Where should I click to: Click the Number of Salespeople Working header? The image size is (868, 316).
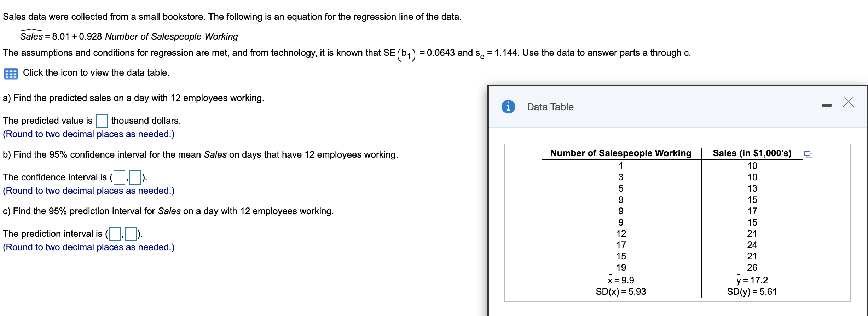pyautogui.click(x=621, y=153)
